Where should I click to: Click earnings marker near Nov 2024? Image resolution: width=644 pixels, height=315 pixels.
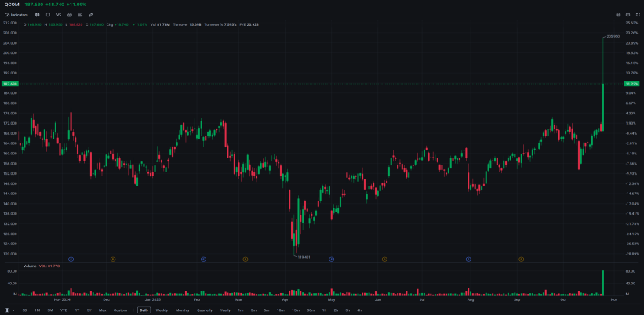point(71,259)
